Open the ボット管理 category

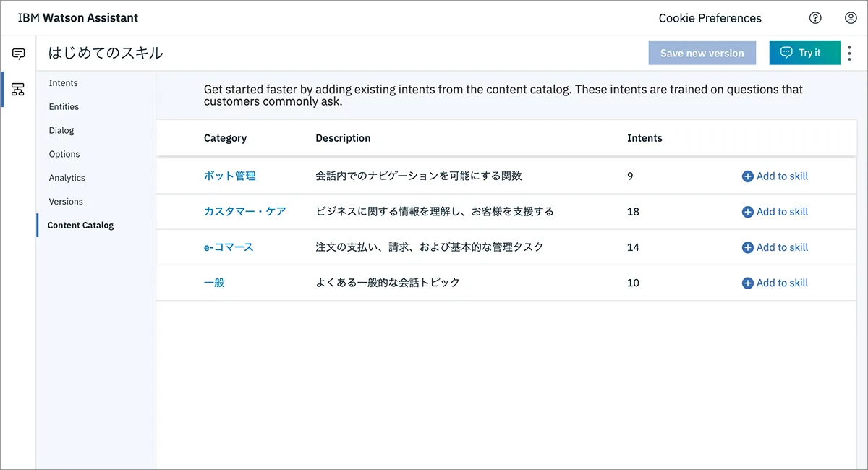(229, 176)
